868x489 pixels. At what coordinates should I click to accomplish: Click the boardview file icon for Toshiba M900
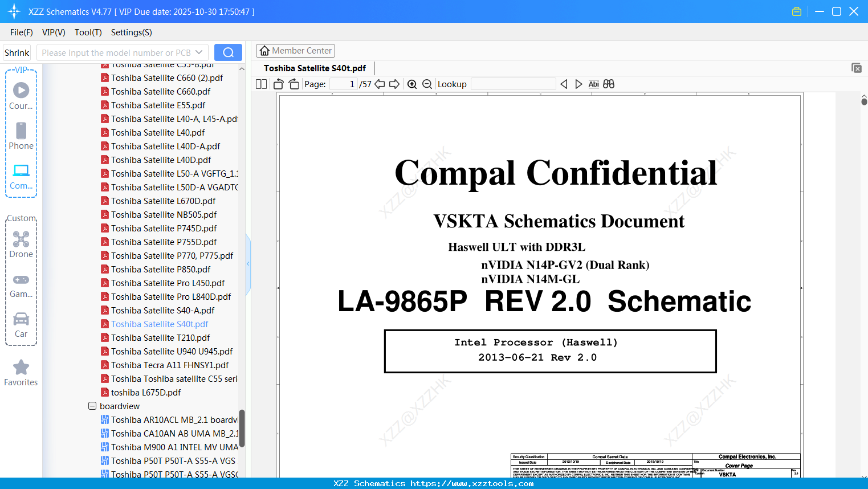105,447
